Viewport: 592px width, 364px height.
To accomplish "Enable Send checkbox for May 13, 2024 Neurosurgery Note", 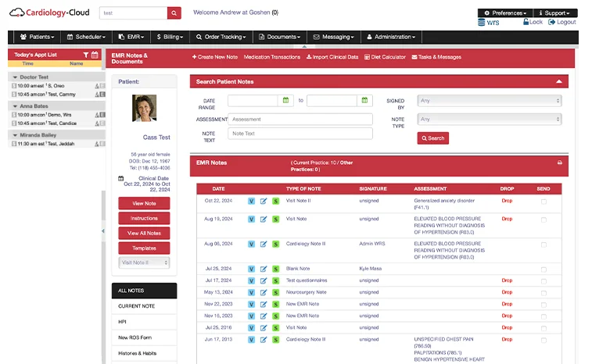I will tap(544, 292).
